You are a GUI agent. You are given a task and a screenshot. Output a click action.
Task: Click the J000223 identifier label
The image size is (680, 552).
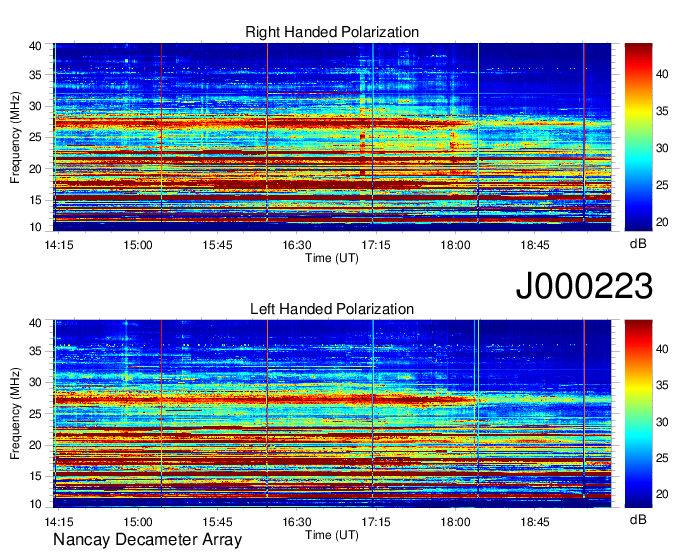point(584,286)
